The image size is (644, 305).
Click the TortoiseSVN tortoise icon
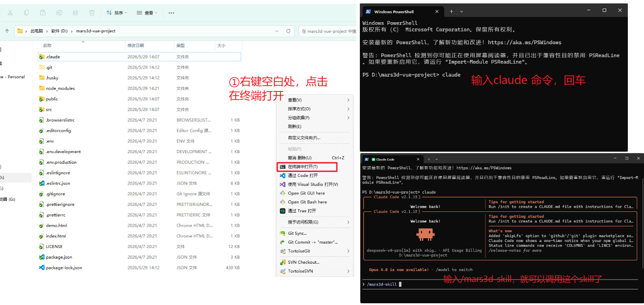pos(282,271)
